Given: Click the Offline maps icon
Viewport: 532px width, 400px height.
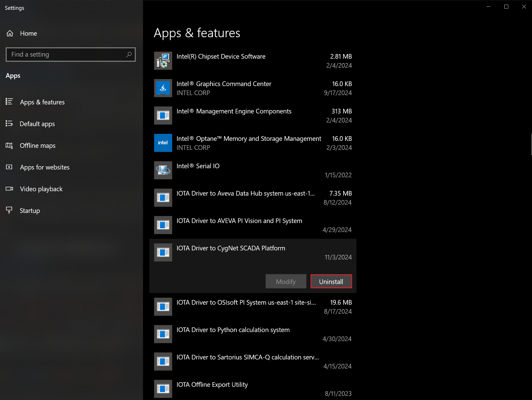Looking at the screenshot, I should click(9, 145).
